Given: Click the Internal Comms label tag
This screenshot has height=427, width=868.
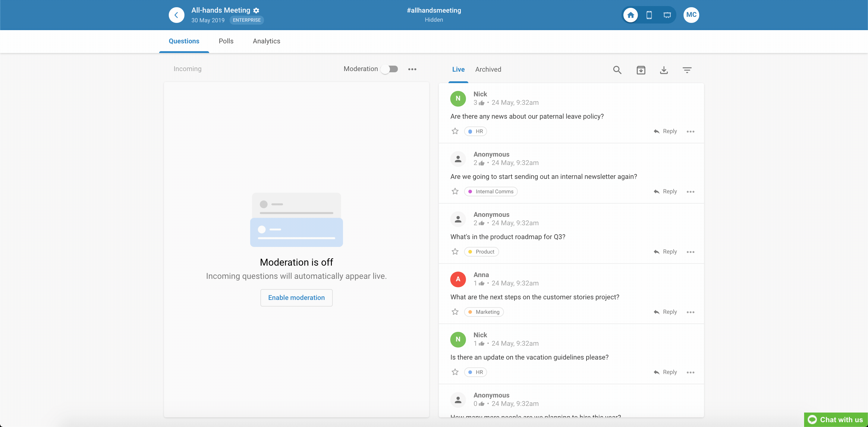Looking at the screenshot, I should [x=491, y=191].
